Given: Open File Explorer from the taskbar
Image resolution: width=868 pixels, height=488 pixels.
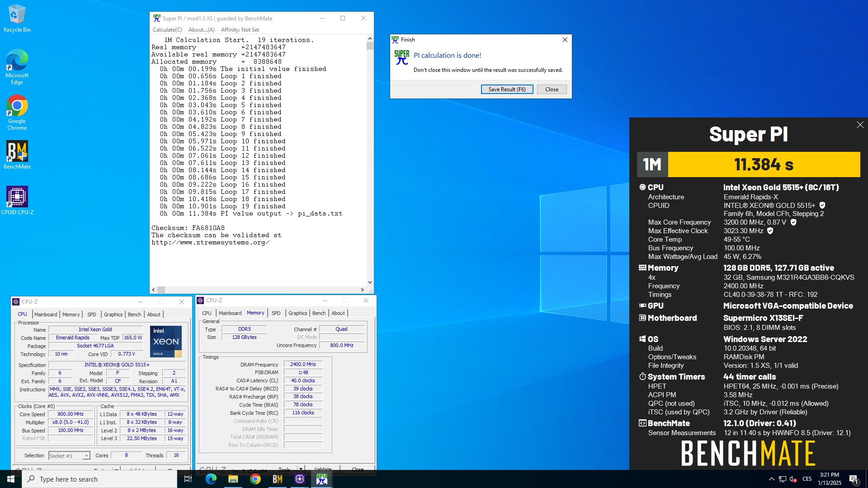Looking at the screenshot, I should 233,479.
